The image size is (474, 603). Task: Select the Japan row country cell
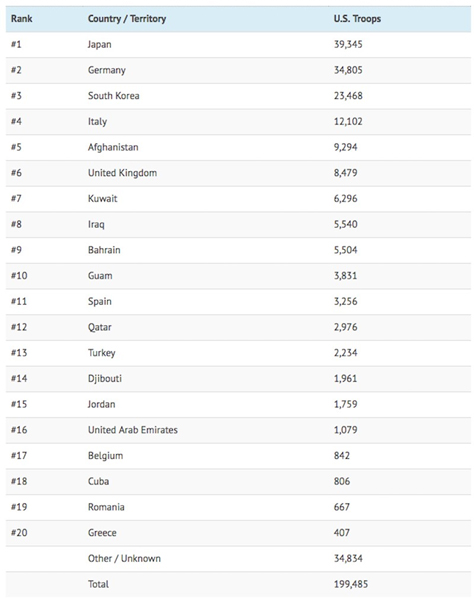pos(100,45)
